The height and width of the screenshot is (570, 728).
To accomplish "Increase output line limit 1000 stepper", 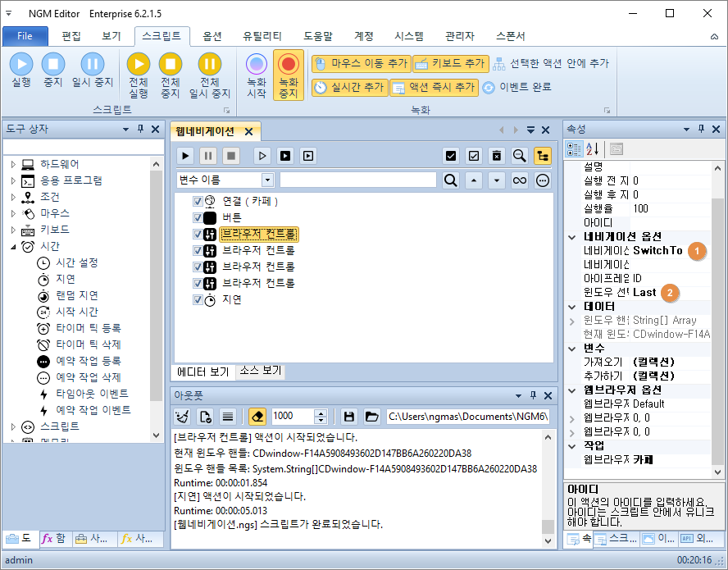I will pos(321,413).
